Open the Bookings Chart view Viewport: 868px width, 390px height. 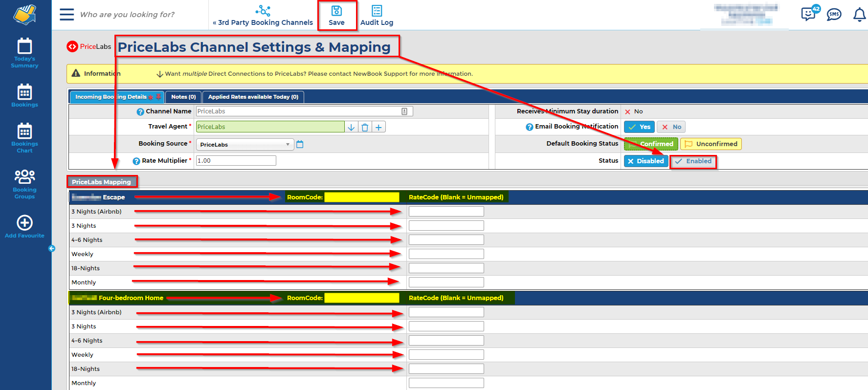pos(24,138)
